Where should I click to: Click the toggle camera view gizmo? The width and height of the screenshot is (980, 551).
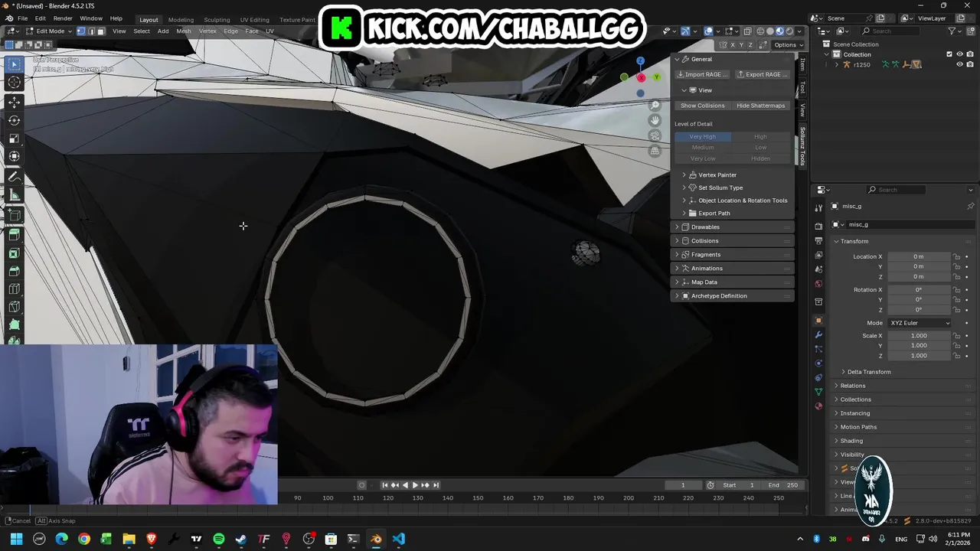[x=655, y=135]
